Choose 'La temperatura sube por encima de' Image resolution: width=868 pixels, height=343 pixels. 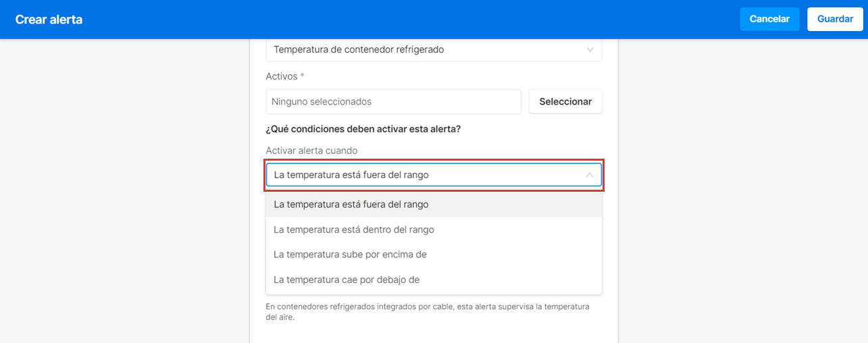pyautogui.click(x=350, y=255)
